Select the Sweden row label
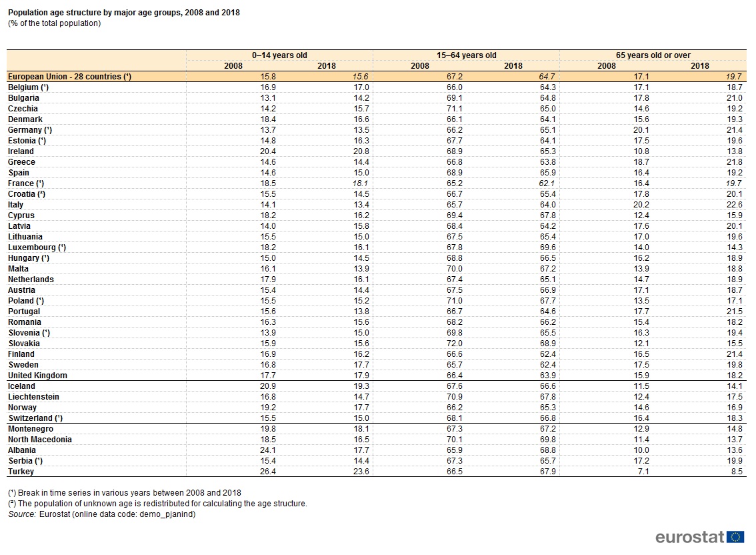This screenshot has width=756, height=555. point(23,365)
